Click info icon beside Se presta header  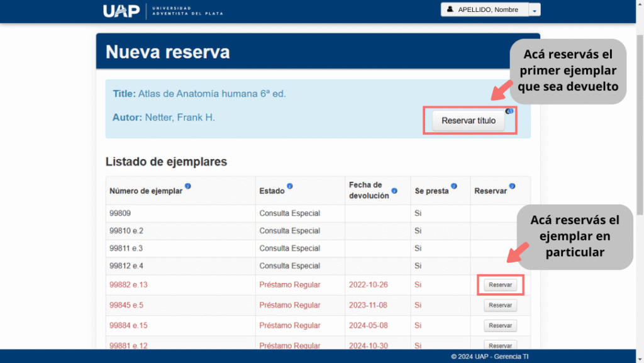click(x=454, y=186)
